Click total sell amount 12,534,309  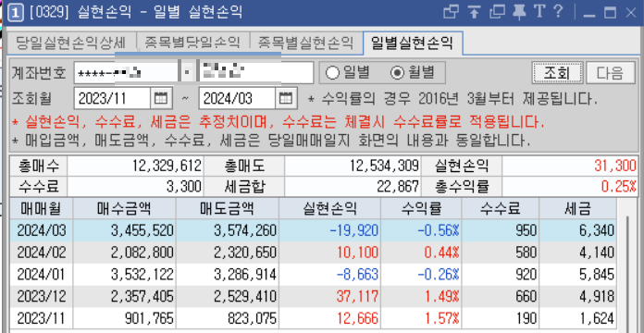pos(384,166)
